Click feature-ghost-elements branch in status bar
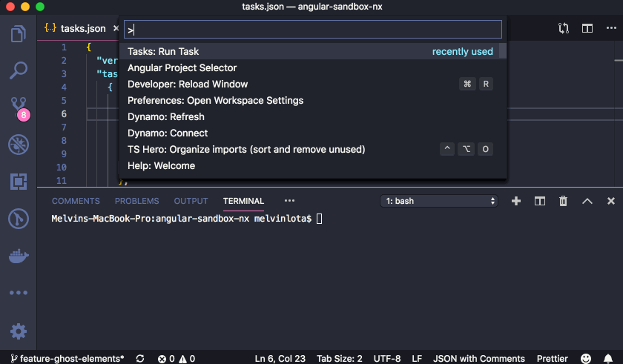Image resolution: width=623 pixels, height=364 pixels. pyautogui.click(x=67, y=359)
